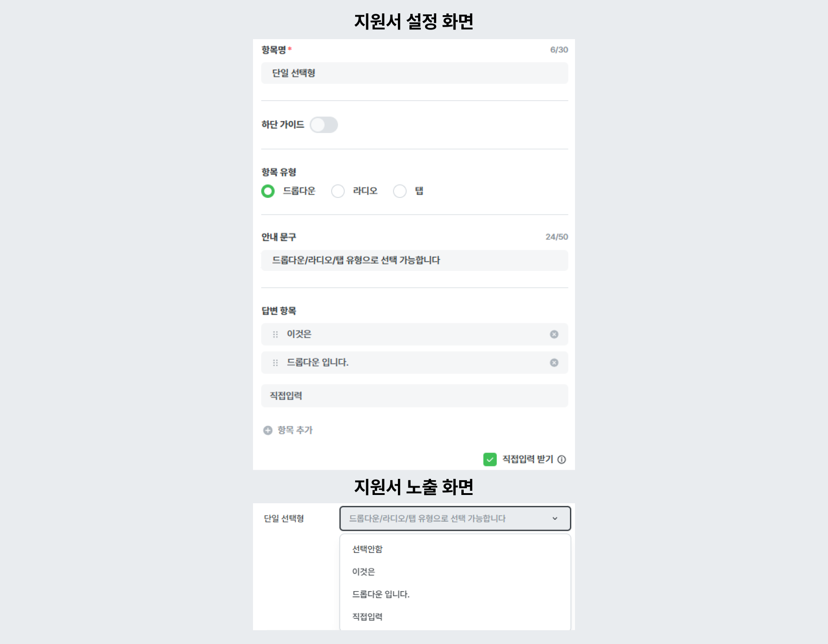Select 직접입력 at the bottom of the dropdown
This screenshot has height=644, width=828.
pyautogui.click(x=367, y=616)
